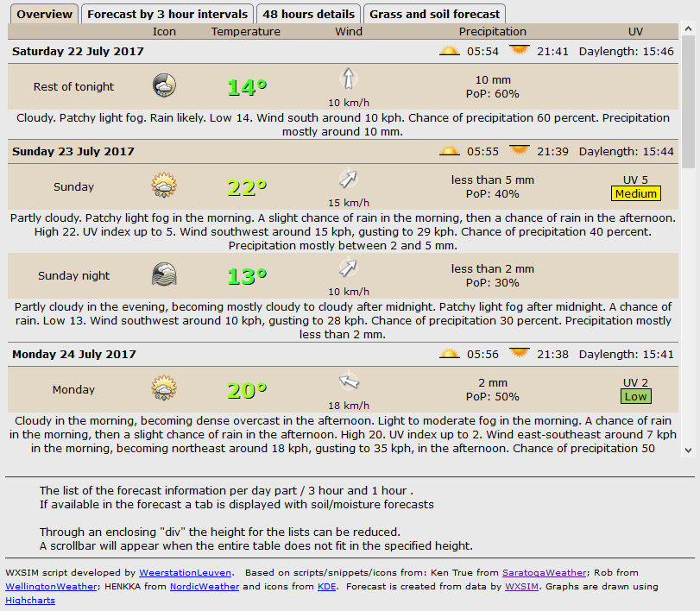Click the southwest wind arrow for Sunday
The height and width of the screenshot is (611, 700).
[348, 179]
